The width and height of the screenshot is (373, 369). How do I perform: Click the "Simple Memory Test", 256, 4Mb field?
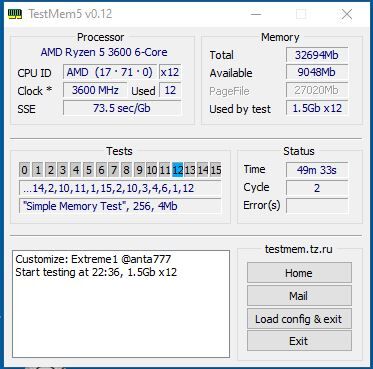[x=120, y=206]
